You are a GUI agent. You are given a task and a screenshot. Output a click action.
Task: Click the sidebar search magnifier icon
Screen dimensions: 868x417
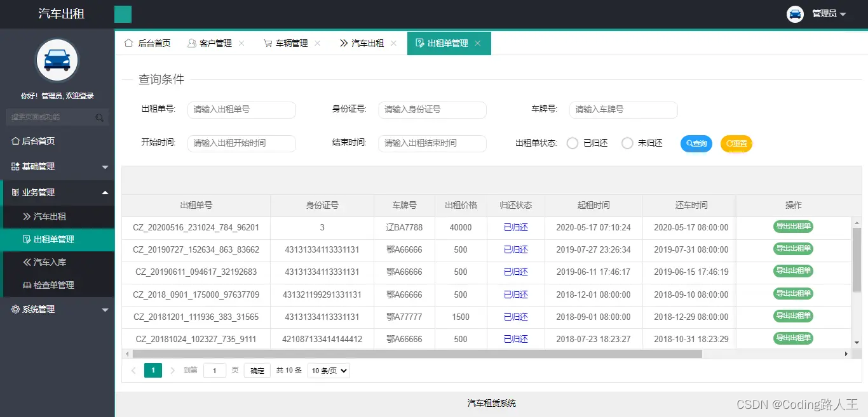pyautogui.click(x=99, y=117)
